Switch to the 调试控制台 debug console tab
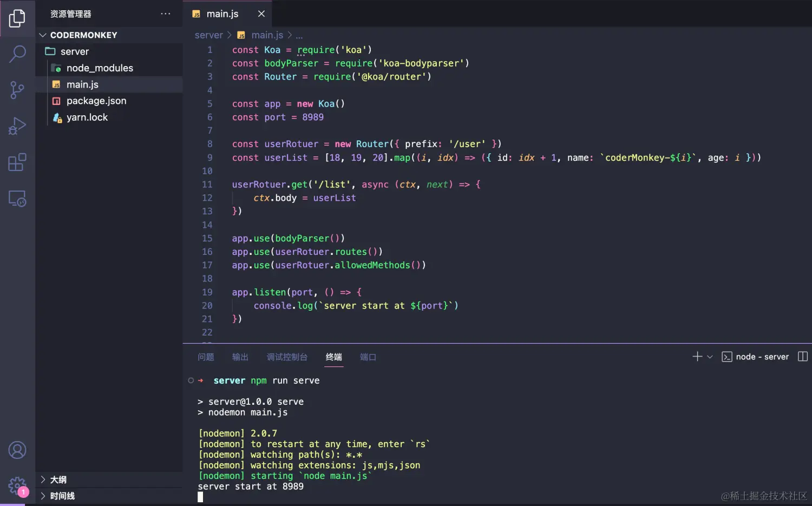This screenshot has width=812, height=506. [x=287, y=357]
